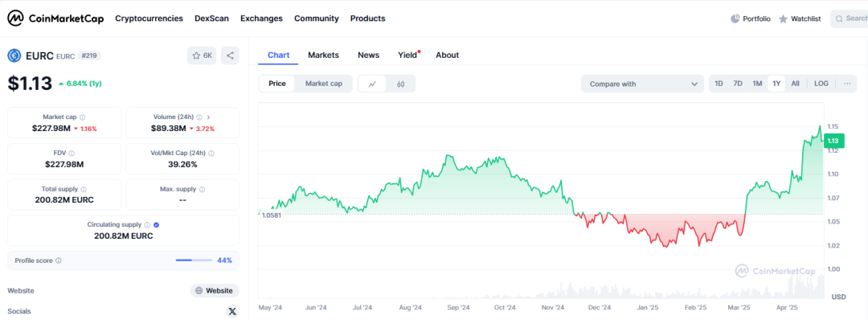
Task: Switch to the Markets tab
Action: click(x=323, y=55)
